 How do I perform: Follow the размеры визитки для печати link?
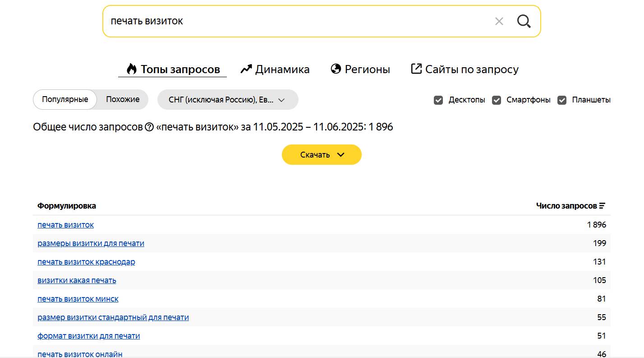91,243
